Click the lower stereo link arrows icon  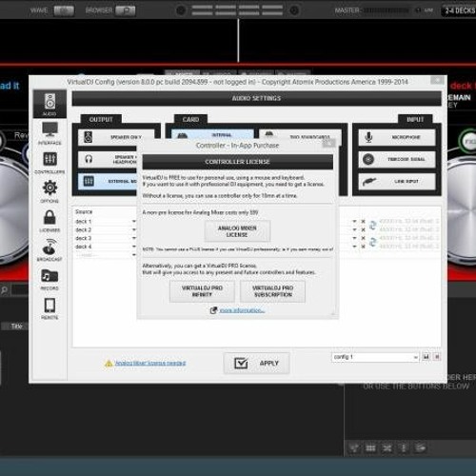(x=372, y=242)
